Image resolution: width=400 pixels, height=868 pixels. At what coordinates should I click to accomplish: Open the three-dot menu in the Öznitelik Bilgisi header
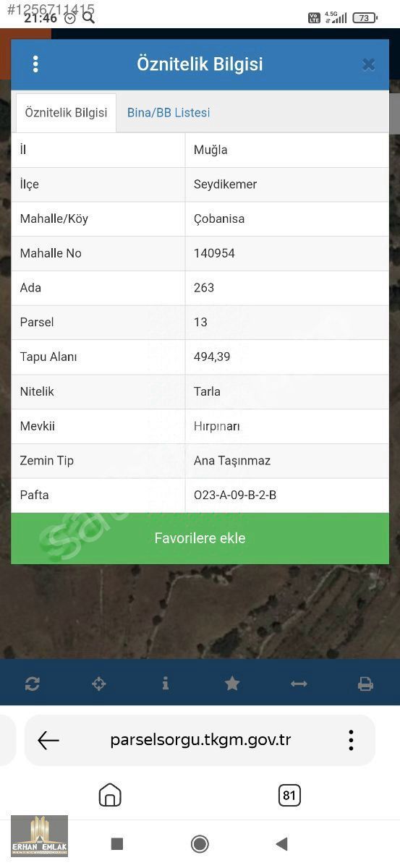[x=35, y=64]
